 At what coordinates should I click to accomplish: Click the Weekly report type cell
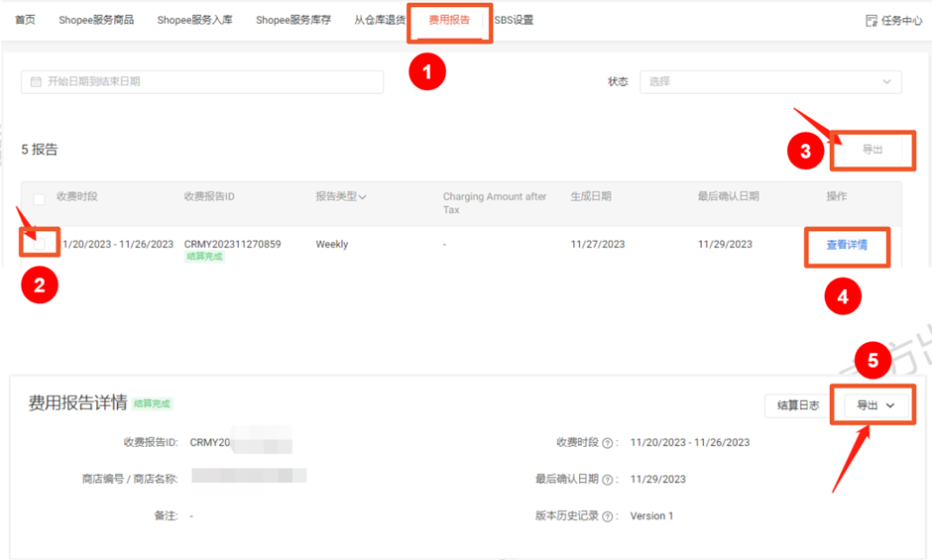332,245
